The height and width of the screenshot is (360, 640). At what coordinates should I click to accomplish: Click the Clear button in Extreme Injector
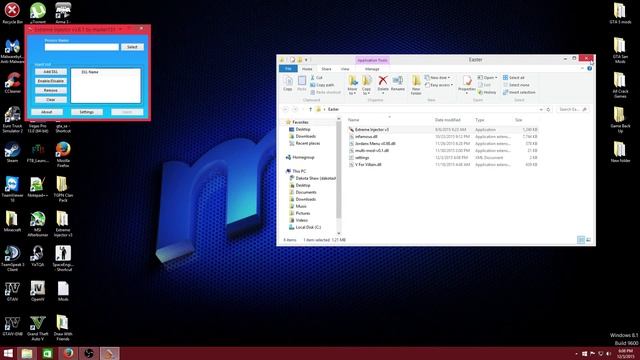(51, 100)
